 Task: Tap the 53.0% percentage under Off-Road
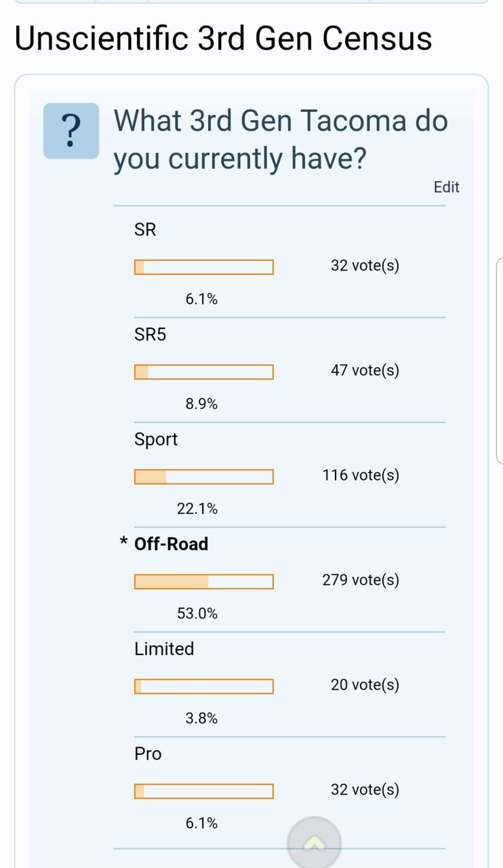pyautogui.click(x=197, y=614)
